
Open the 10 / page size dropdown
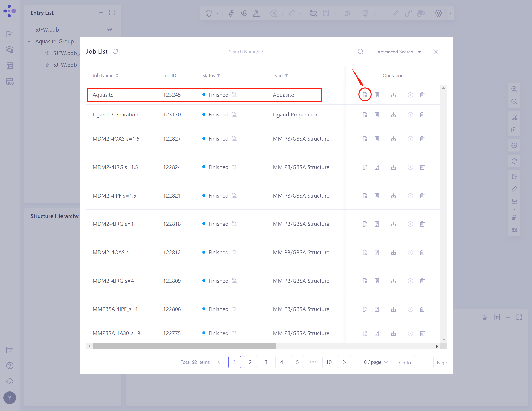(375, 362)
